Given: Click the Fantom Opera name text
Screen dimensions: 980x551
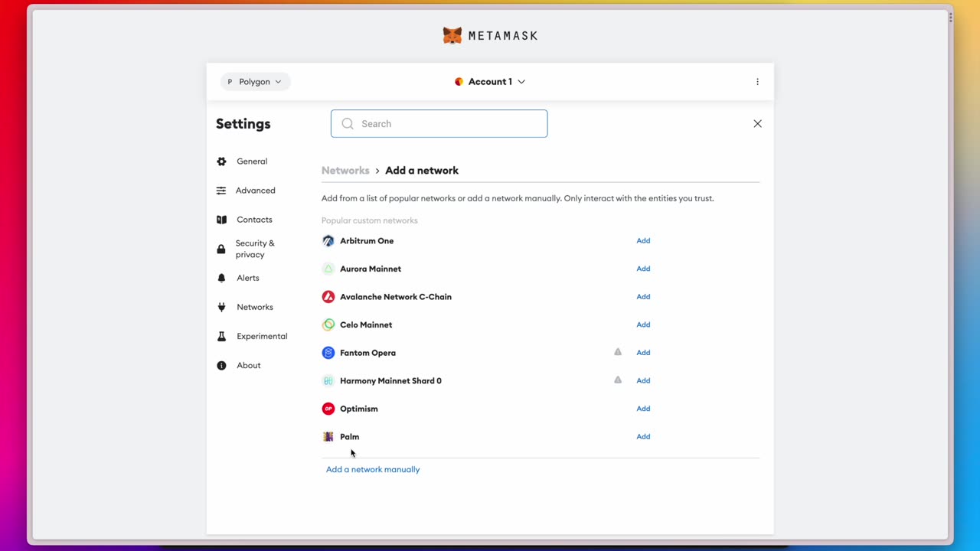Looking at the screenshot, I should pos(367,353).
